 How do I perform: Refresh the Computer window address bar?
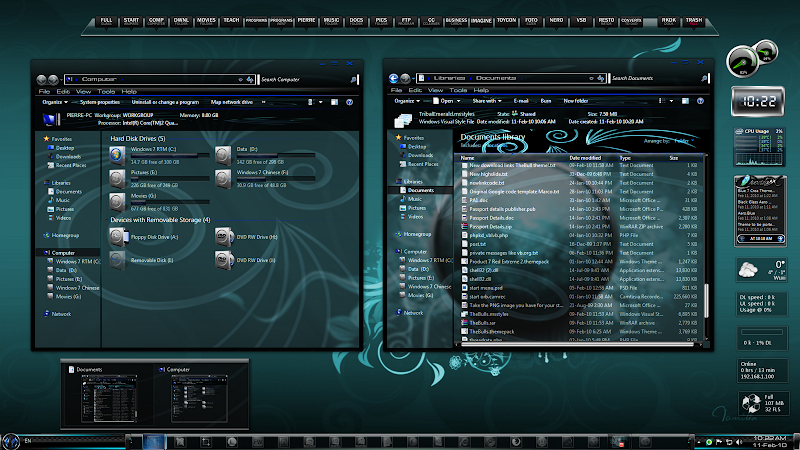click(x=250, y=80)
